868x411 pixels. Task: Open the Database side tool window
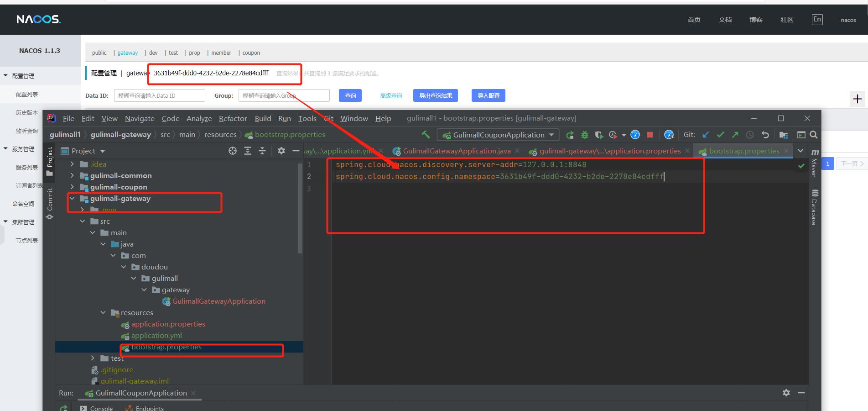click(x=815, y=207)
